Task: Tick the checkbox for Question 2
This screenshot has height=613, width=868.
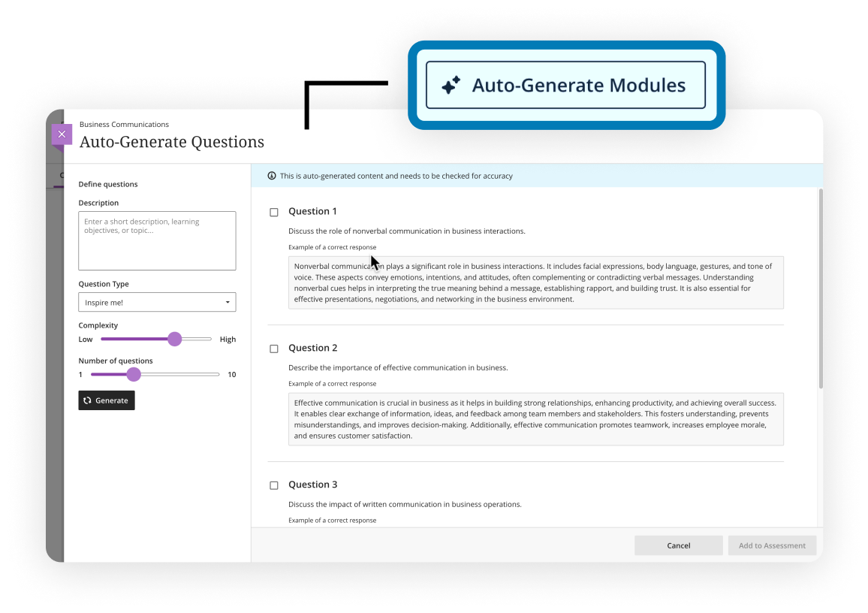Action: pos(274,349)
